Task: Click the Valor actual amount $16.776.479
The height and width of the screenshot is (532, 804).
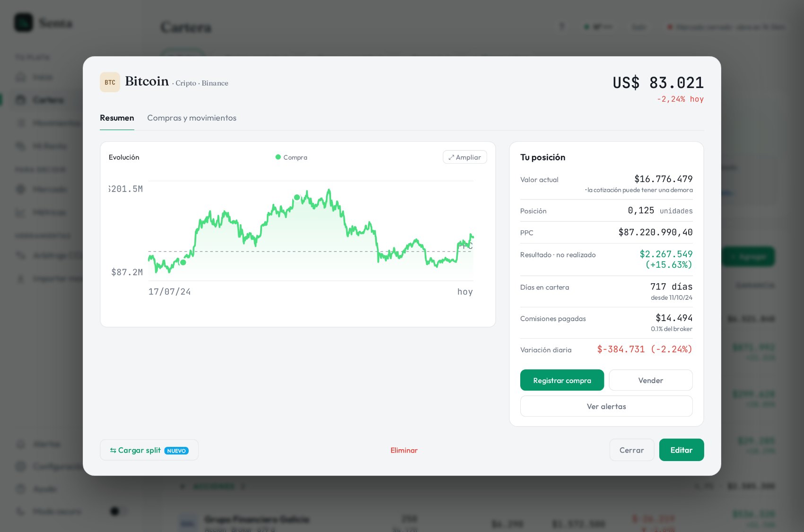Action: click(663, 179)
